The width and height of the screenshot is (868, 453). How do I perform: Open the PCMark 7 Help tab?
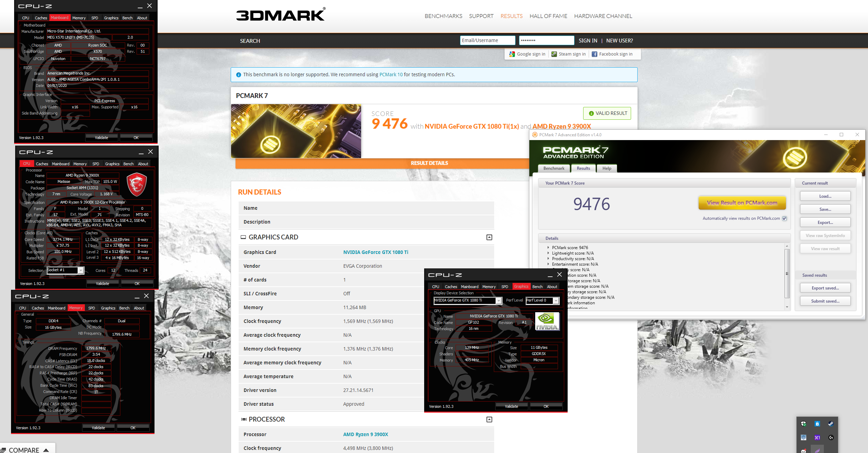pos(607,168)
